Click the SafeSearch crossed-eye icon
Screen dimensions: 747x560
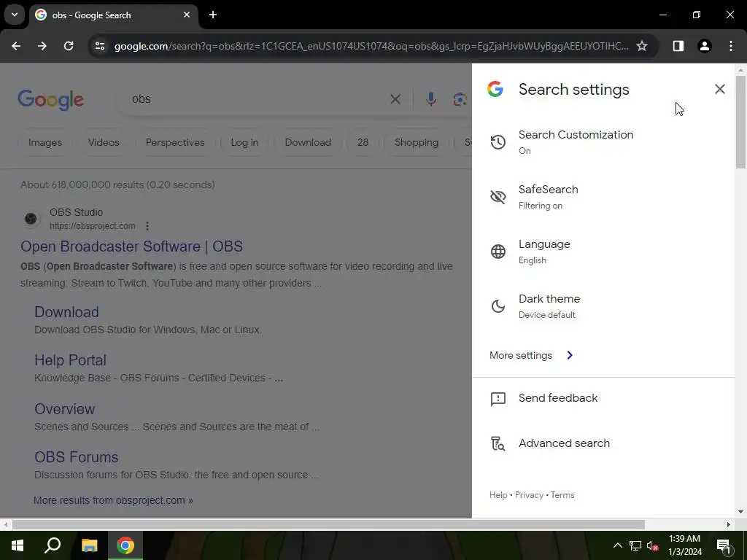[x=498, y=197]
